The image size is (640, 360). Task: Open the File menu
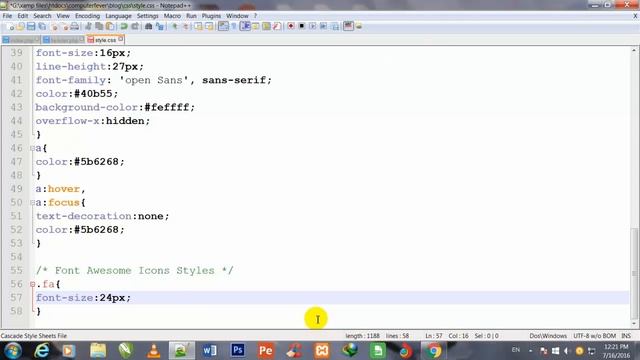(7, 16)
